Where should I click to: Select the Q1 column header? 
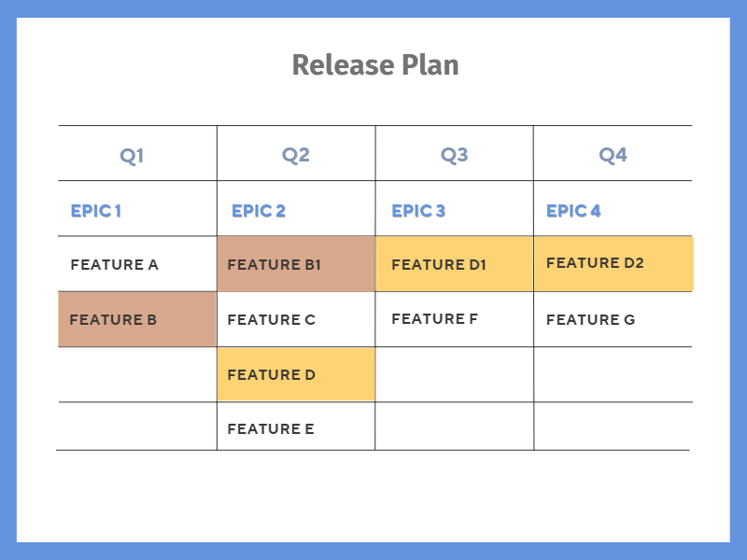coord(132,155)
